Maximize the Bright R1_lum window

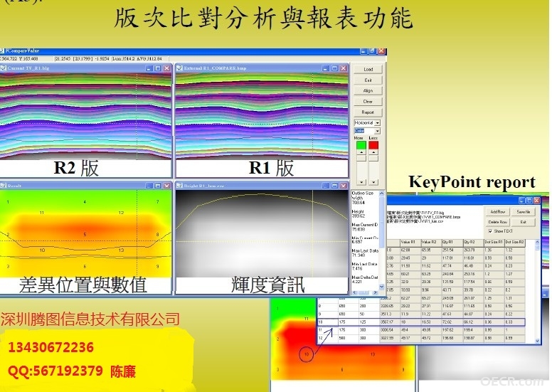[335, 186]
